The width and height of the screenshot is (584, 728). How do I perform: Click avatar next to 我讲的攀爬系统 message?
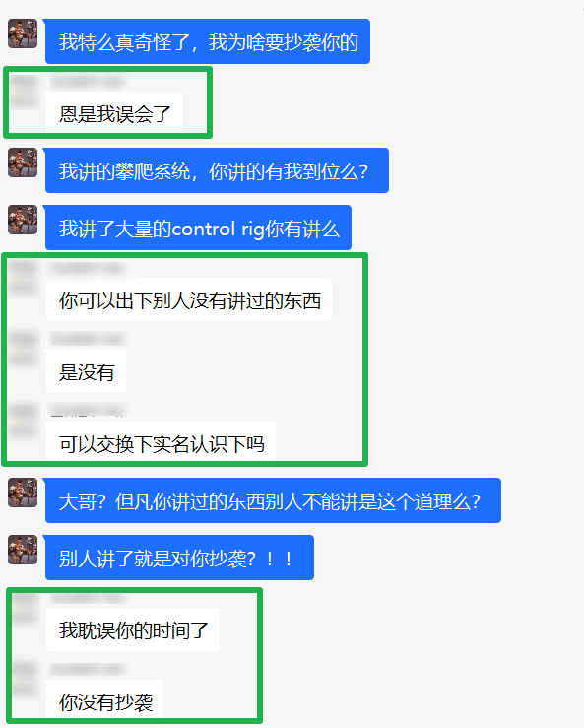(23, 163)
